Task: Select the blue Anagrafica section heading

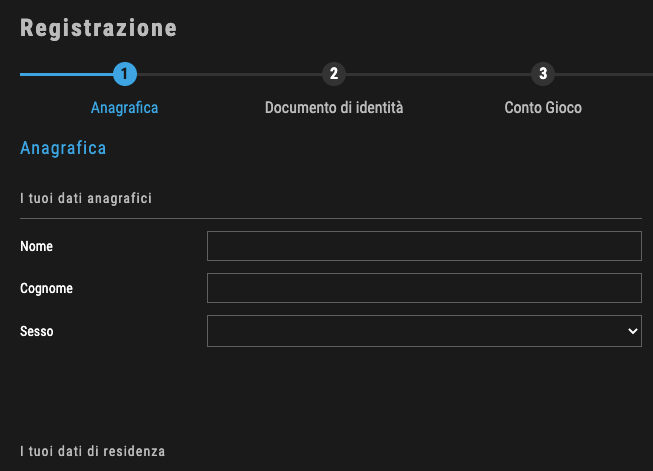Action: point(63,148)
